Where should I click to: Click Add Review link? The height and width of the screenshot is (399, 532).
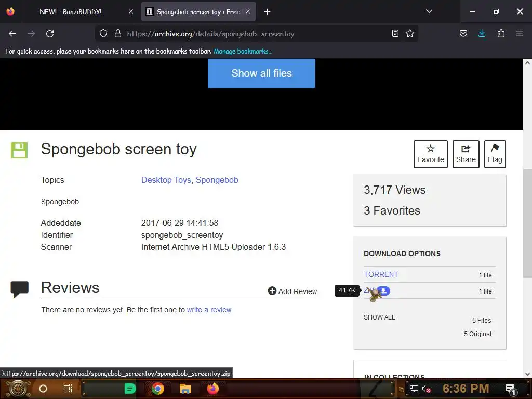click(292, 291)
